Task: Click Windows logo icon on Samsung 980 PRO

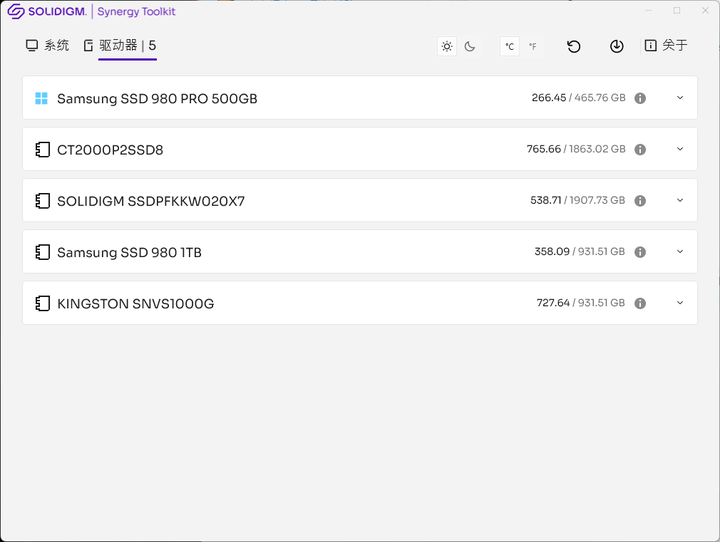Action: (x=41, y=98)
